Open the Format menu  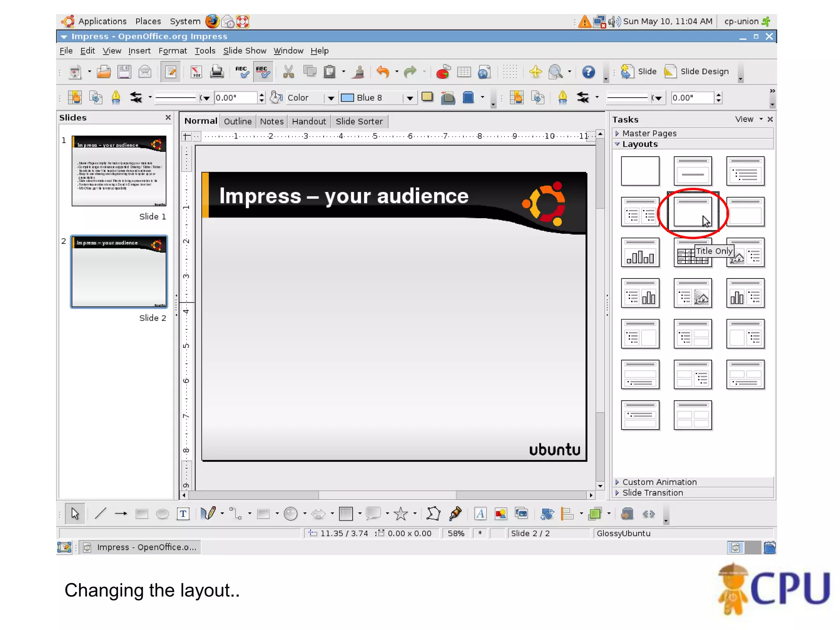173,51
